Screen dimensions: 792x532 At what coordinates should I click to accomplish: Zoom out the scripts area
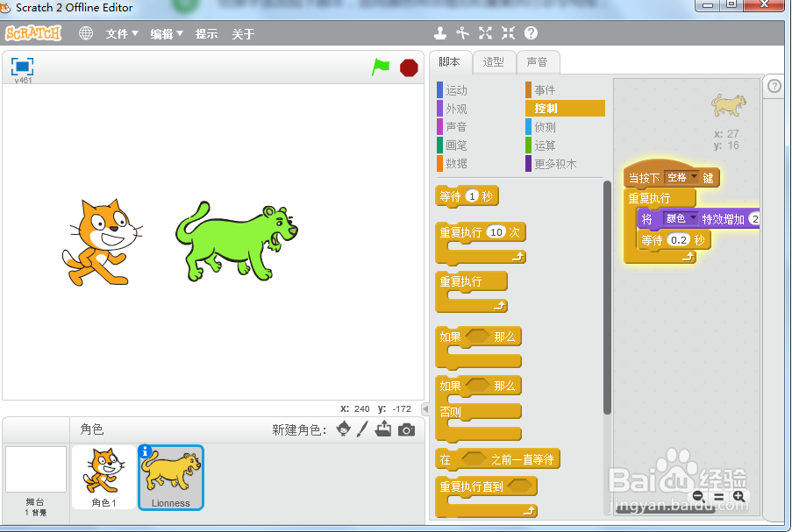click(698, 496)
